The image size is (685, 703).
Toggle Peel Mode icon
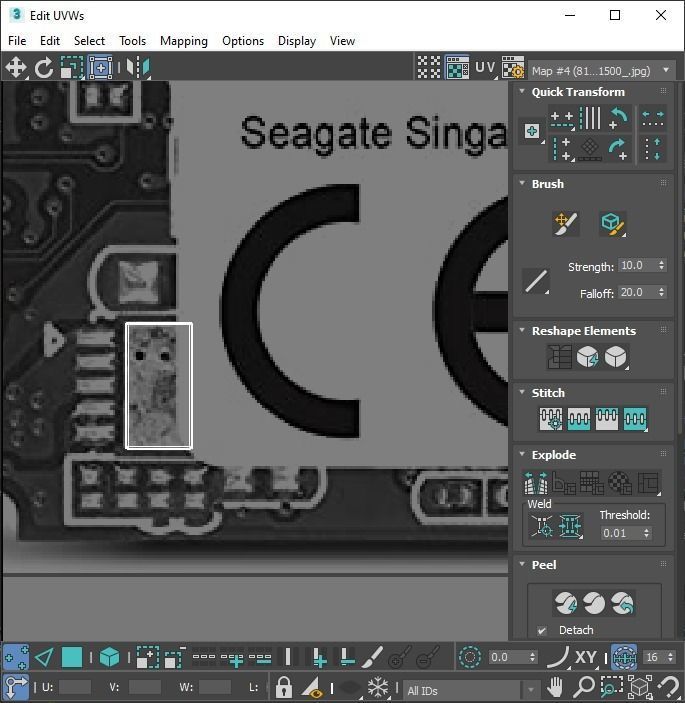pyautogui.click(x=594, y=603)
